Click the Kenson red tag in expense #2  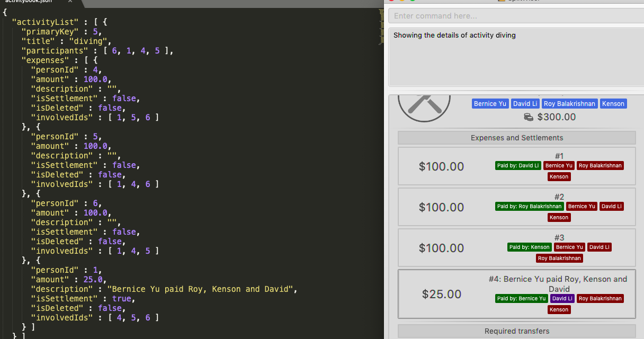tap(559, 218)
